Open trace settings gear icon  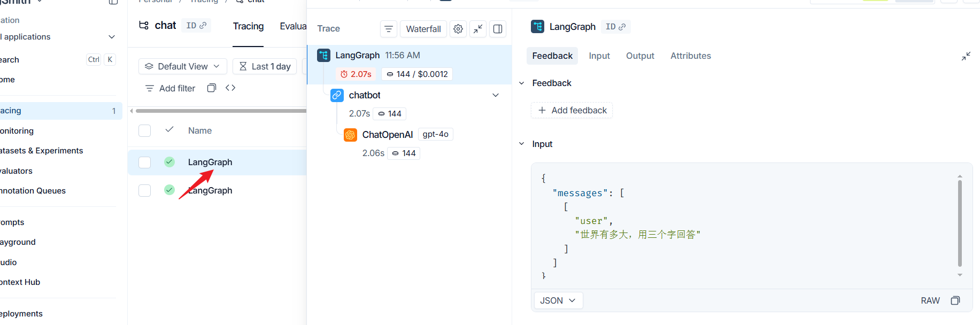click(458, 29)
